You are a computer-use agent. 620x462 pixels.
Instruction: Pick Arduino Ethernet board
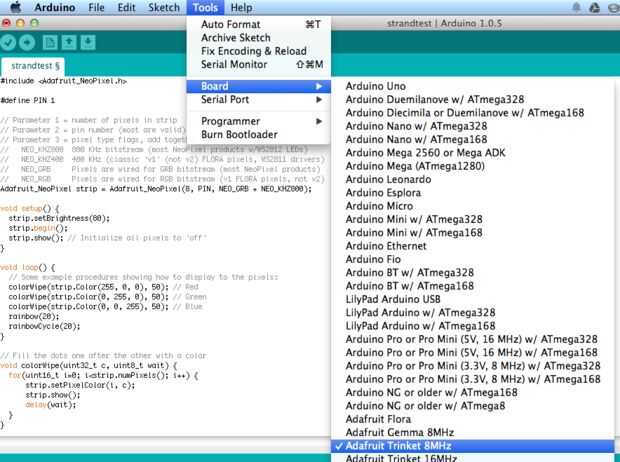pyautogui.click(x=473, y=246)
